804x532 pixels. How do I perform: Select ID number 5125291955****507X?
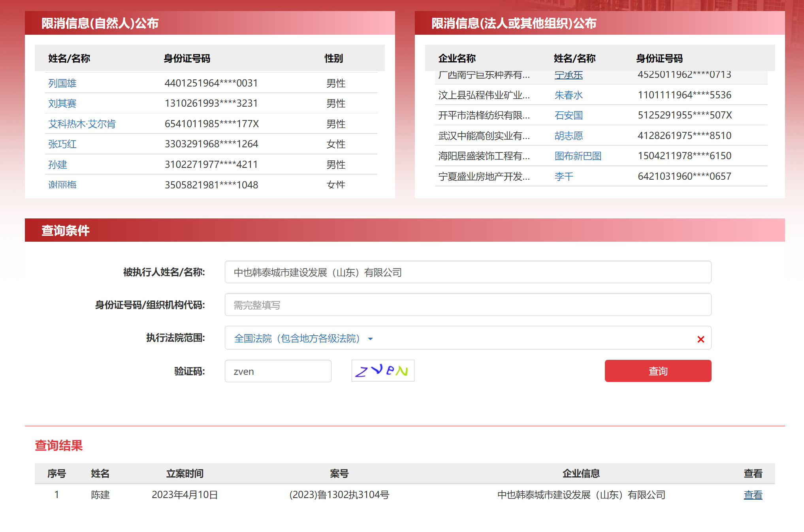685,115
